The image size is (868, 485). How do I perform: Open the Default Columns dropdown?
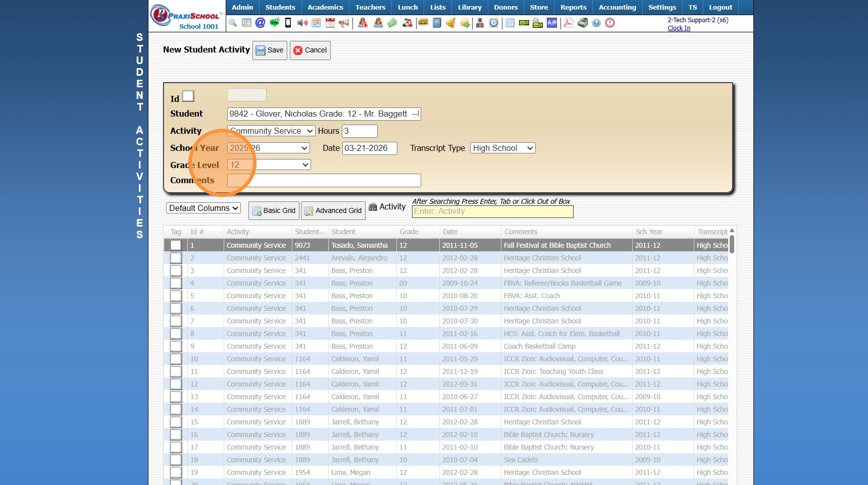[203, 208]
